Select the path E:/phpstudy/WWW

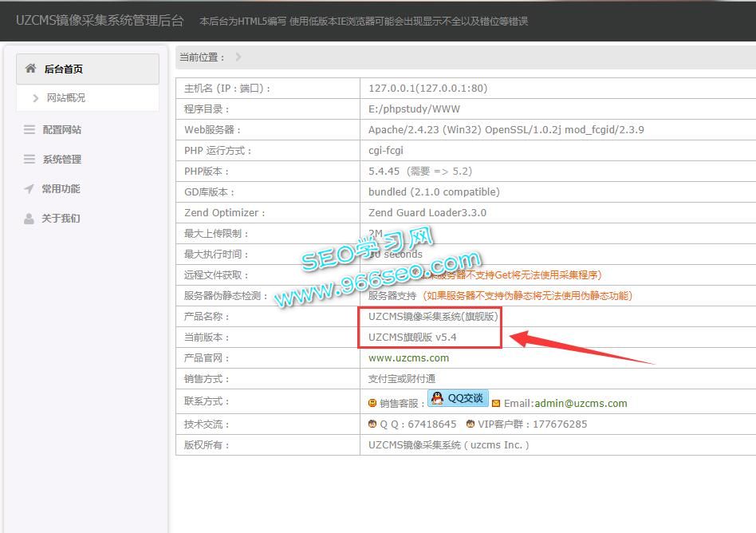[414, 109]
